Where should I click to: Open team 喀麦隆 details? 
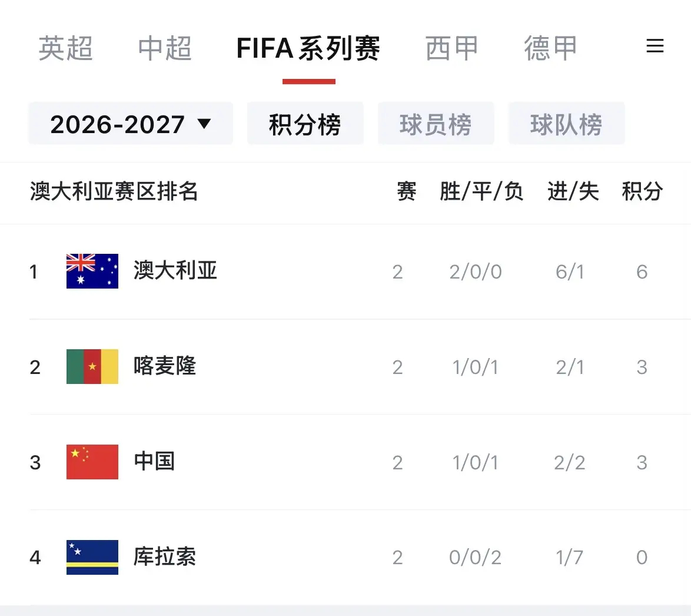165,366
